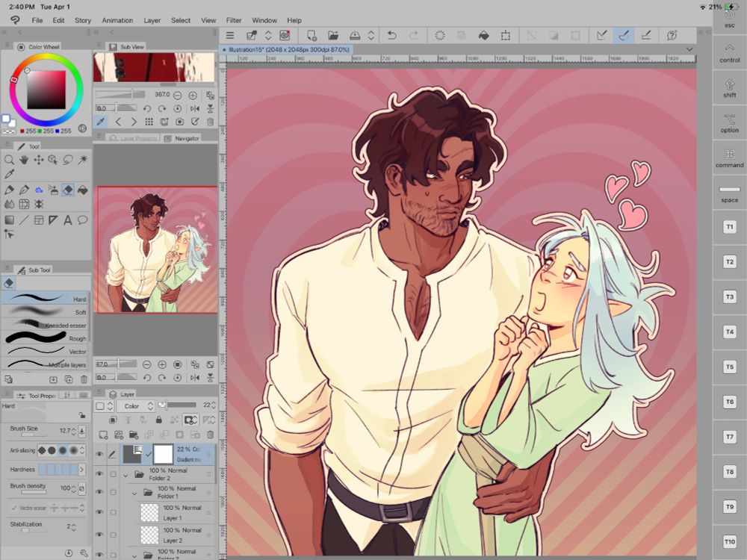747x560 pixels.
Task: Save the illustration using the command bar
Action: click(355, 35)
